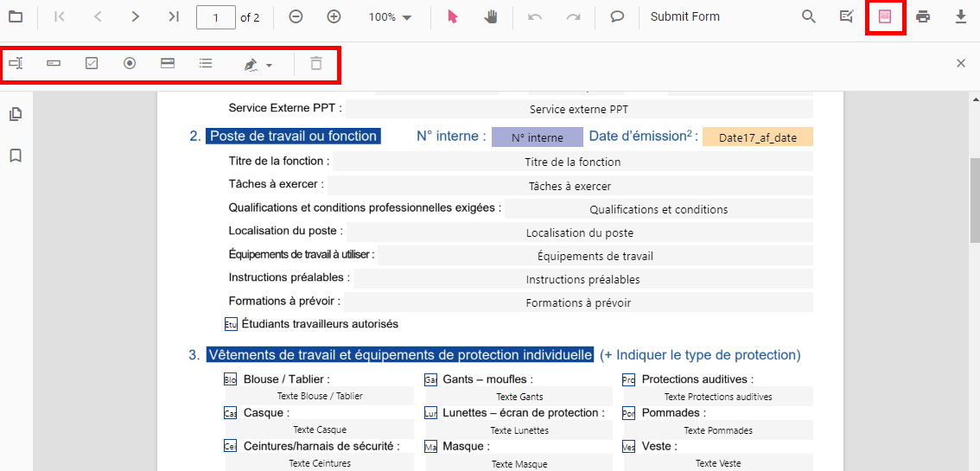
Task: Click the redo arrow
Action: coord(573,17)
